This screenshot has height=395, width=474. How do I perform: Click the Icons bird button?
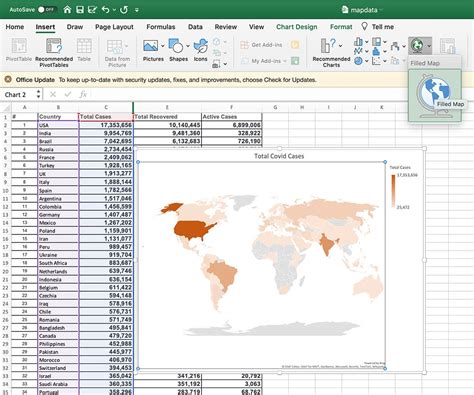(200, 46)
